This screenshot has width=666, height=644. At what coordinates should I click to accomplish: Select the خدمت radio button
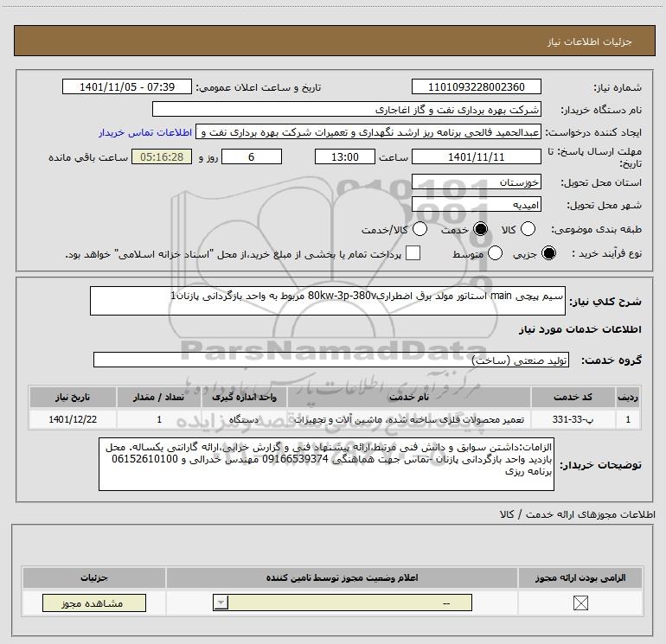(480, 229)
